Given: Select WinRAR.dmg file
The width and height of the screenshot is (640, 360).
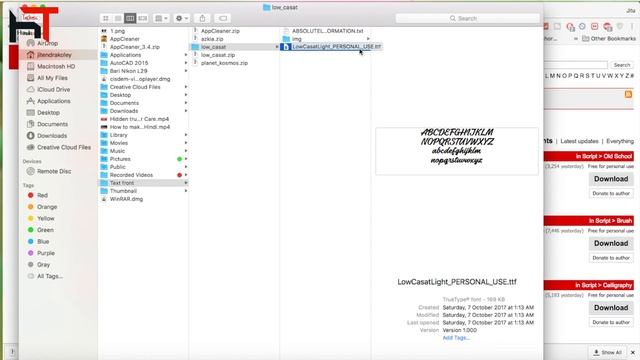Looking at the screenshot, I should coord(126,199).
